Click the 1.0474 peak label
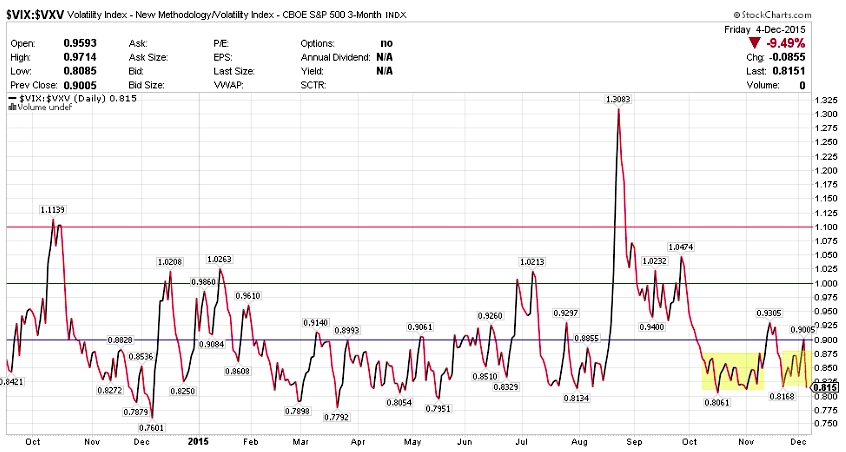 tap(681, 247)
